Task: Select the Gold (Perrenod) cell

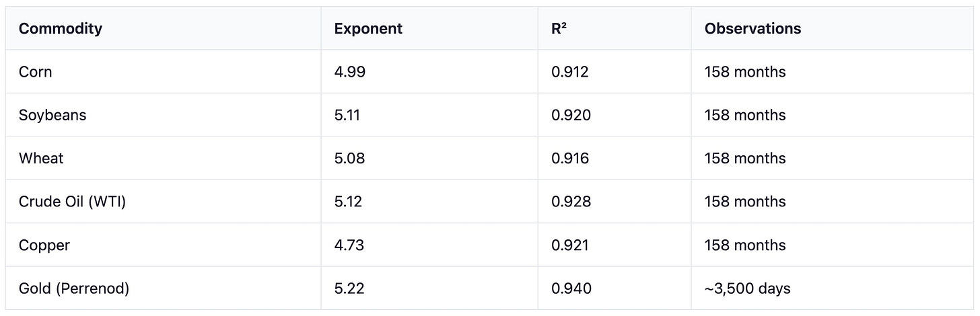Action: [x=74, y=288]
